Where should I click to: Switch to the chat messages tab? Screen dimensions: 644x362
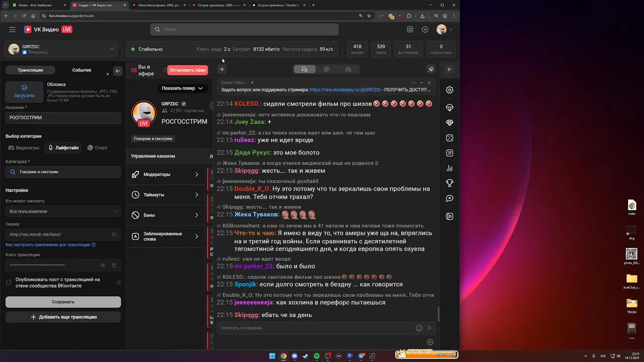[x=304, y=69]
